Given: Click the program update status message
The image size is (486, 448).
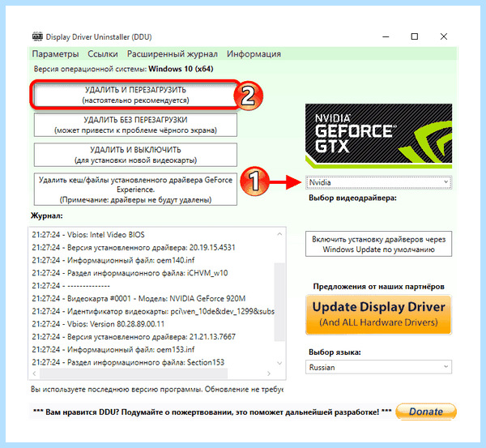Looking at the screenshot, I should [157, 389].
